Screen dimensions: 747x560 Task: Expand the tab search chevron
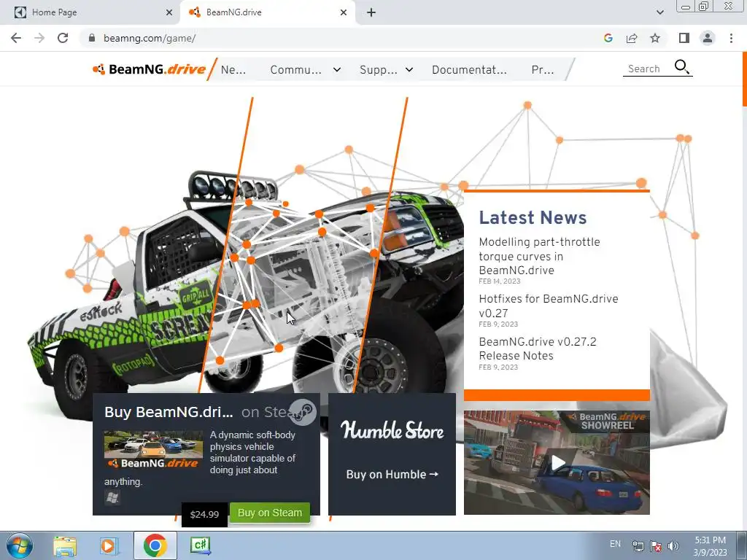pos(659,12)
